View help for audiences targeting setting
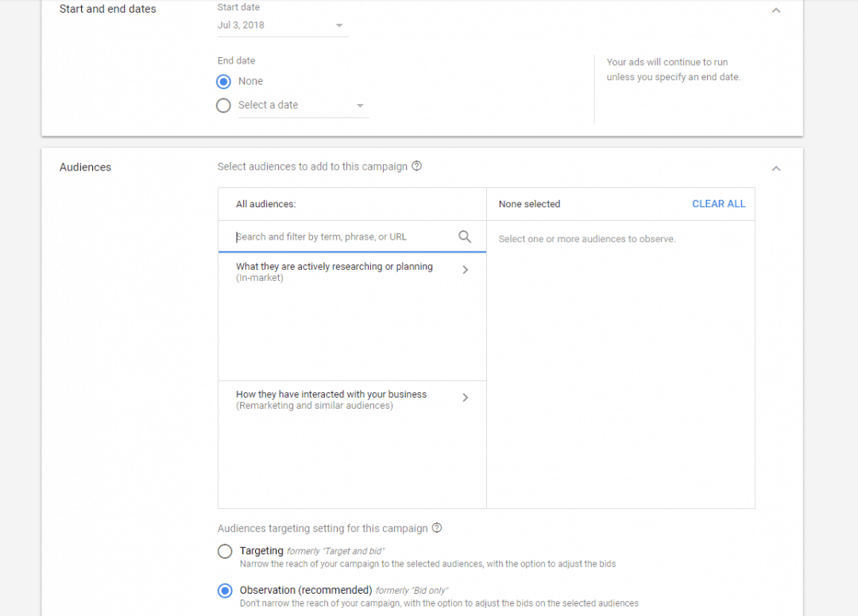 tap(437, 528)
